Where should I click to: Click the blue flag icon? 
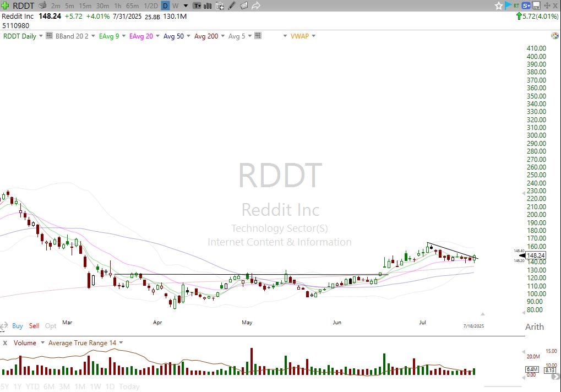click(508, 6)
